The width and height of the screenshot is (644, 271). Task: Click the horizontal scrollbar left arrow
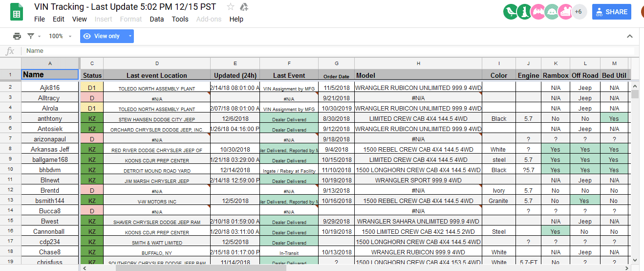(x=84, y=268)
